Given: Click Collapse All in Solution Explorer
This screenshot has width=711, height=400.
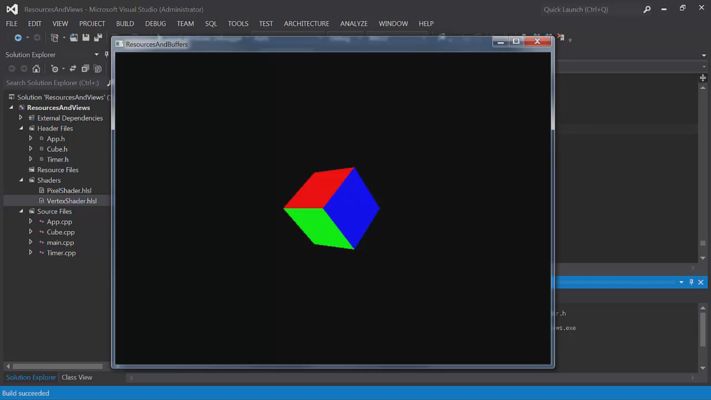Looking at the screenshot, I should 85,69.
